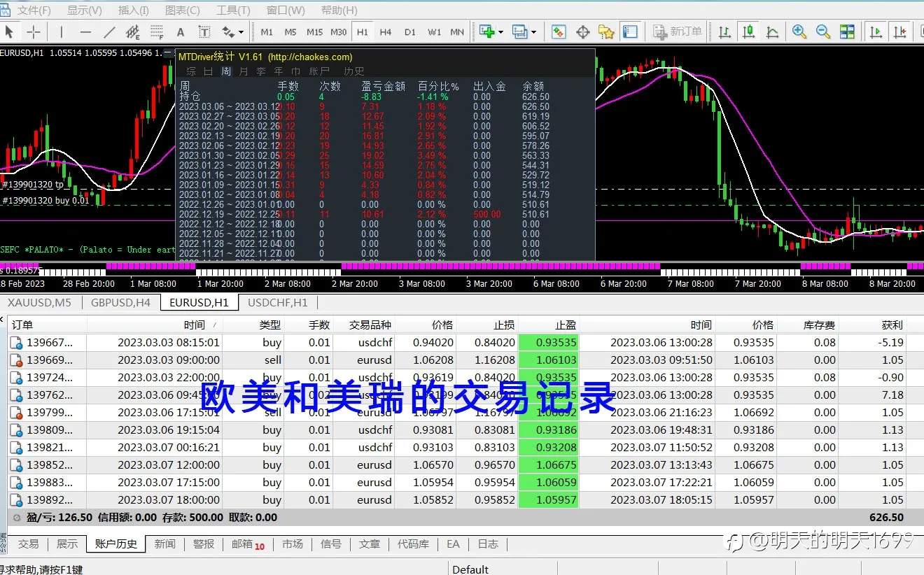Pick the trendline drawing tool

(x=109, y=32)
